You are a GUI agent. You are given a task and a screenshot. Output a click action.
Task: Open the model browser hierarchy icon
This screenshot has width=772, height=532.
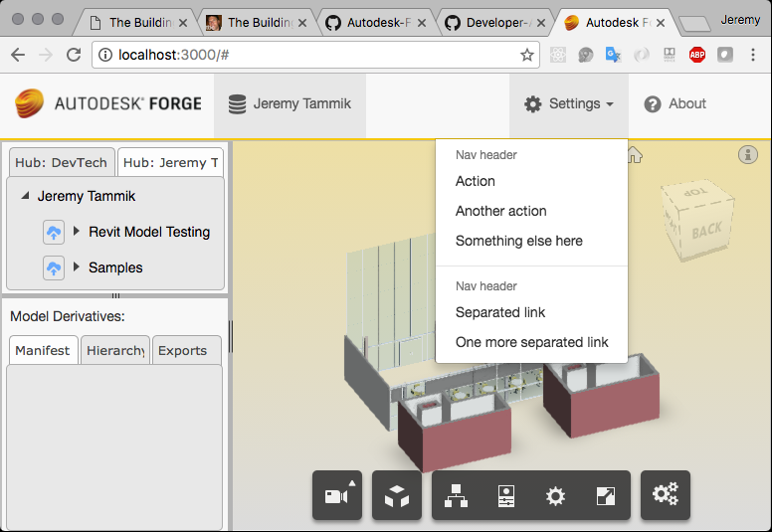click(456, 495)
